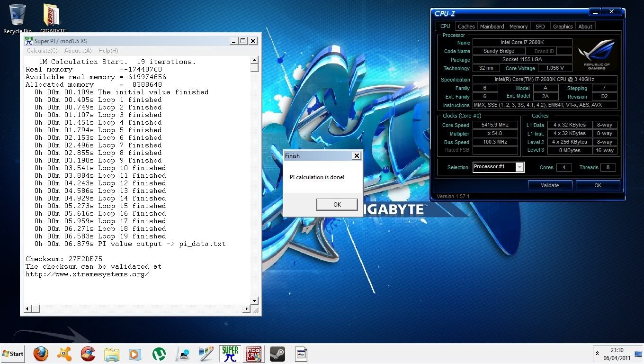This screenshot has width=644, height=364.
Task: Open the About tab in CPU-Z
Action: (585, 27)
